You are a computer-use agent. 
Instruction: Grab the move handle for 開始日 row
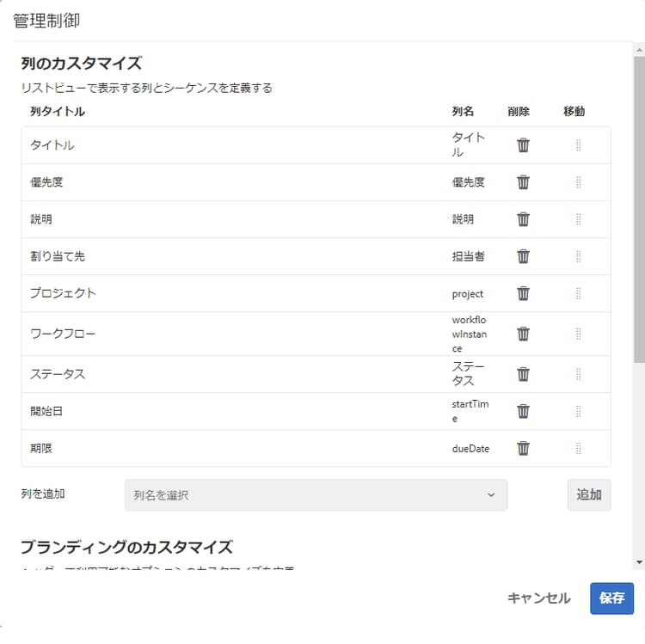578,411
